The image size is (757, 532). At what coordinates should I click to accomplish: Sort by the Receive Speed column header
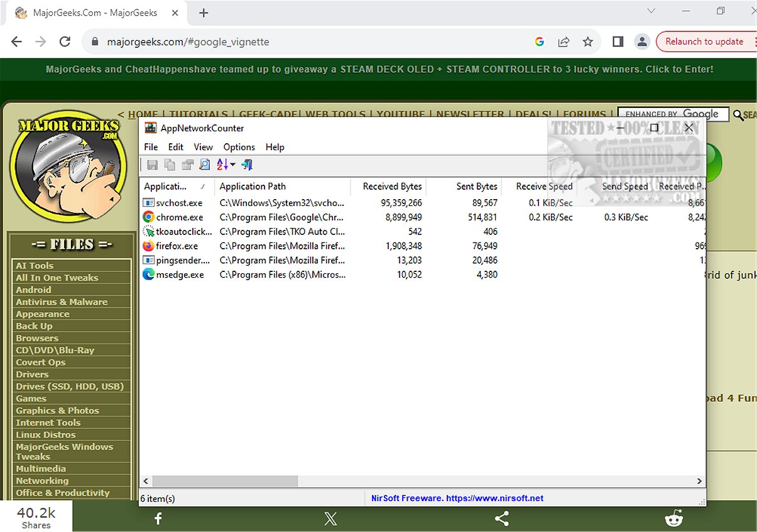[x=540, y=187]
